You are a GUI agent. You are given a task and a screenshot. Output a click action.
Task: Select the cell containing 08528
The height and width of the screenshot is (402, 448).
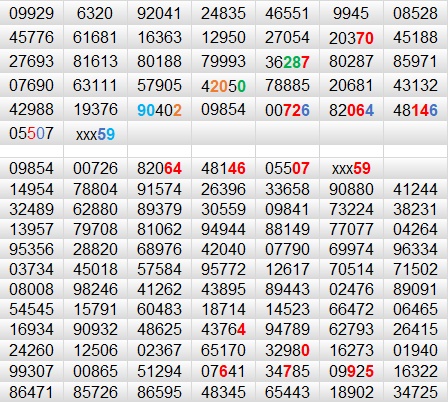tap(416, 13)
